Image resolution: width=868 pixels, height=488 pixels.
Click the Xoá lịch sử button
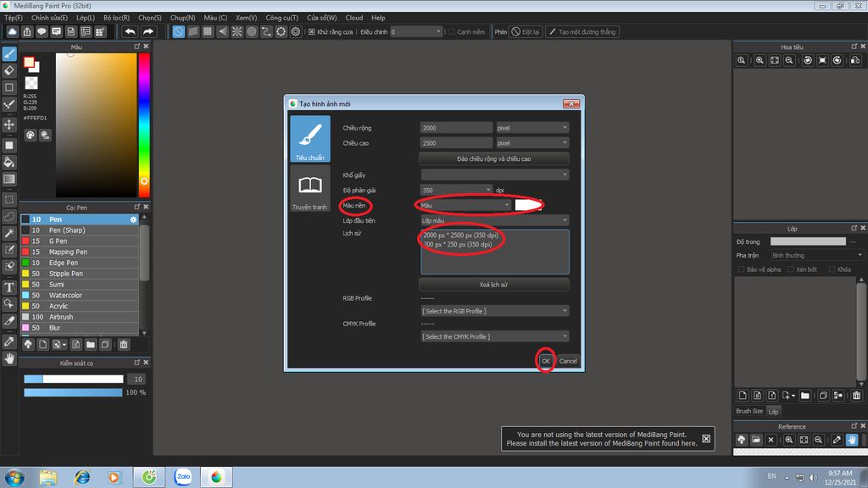494,285
